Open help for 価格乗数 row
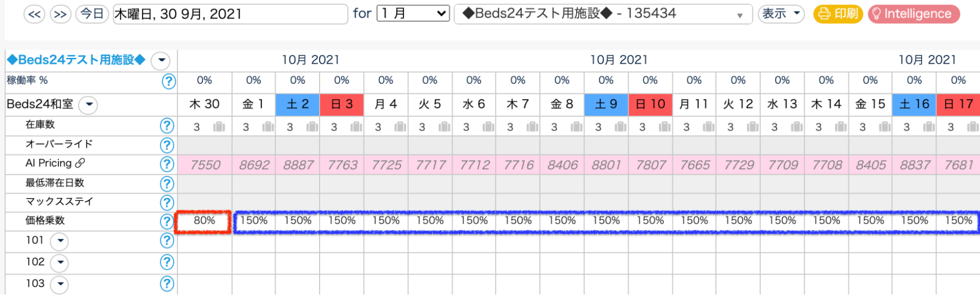The image size is (980, 295). 167,221
